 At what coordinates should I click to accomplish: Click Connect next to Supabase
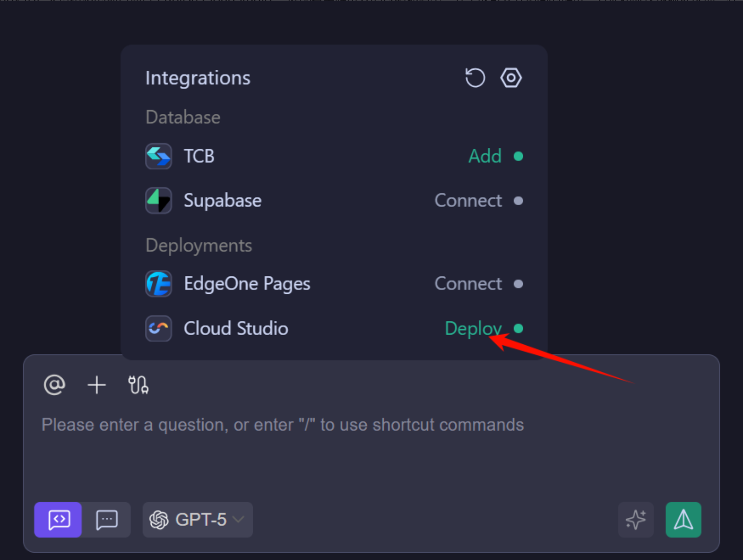pos(468,200)
